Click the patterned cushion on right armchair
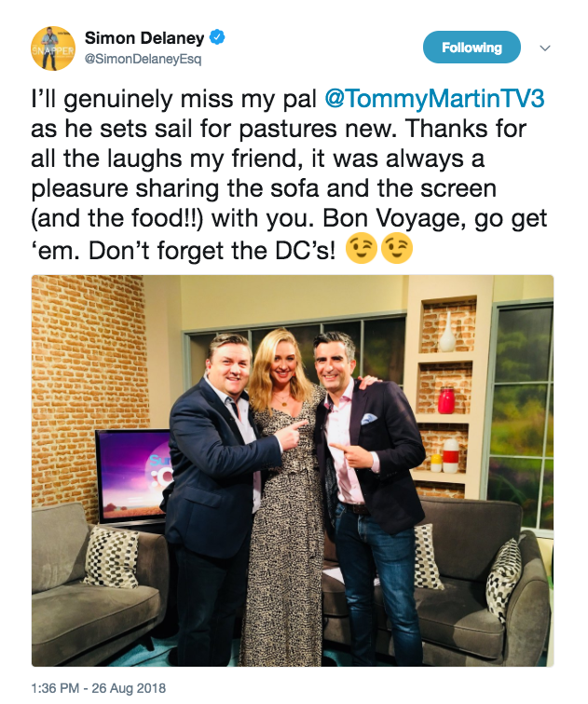The image size is (588, 704). [x=503, y=579]
